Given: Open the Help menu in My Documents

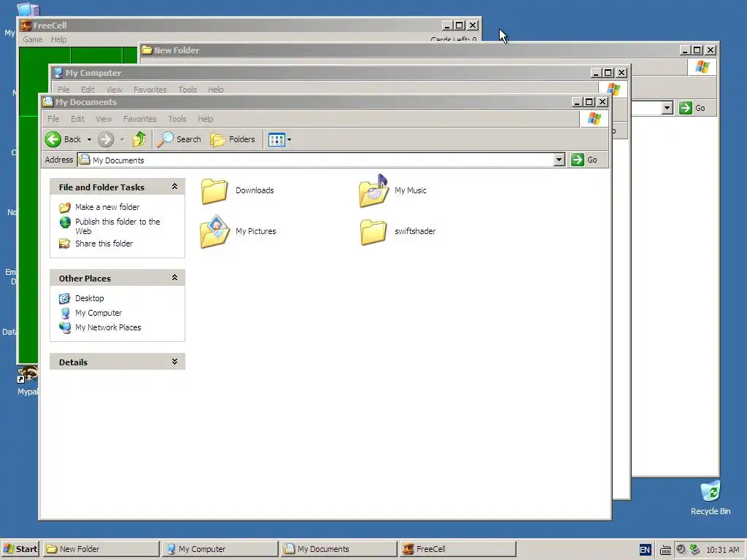Looking at the screenshot, I should (x=205, y=119).
